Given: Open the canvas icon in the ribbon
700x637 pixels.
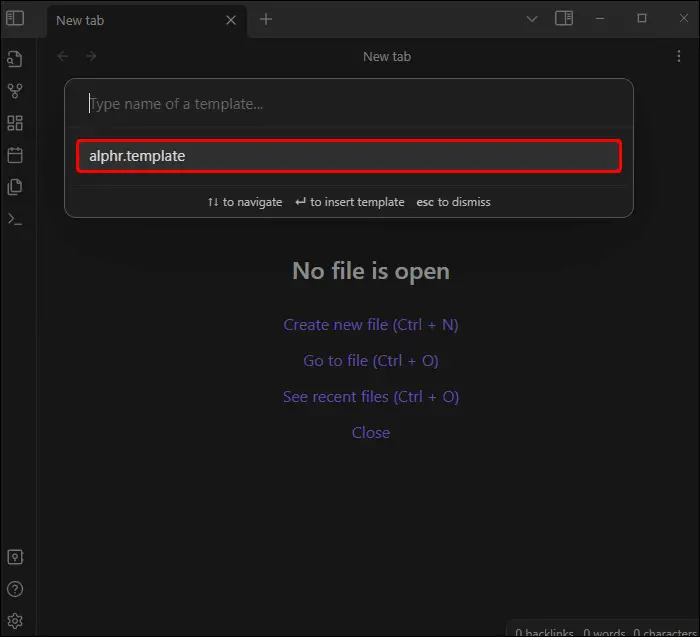Looking at the screenshot, I should click(x=15, y=123).
